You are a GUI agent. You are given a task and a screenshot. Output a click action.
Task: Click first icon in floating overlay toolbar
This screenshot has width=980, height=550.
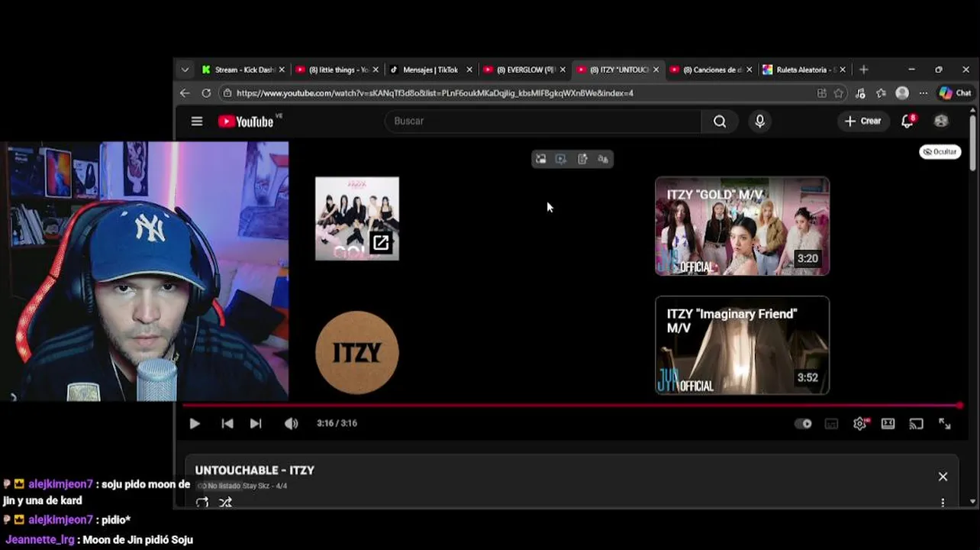pyautogui.click(x=540, y=159)
